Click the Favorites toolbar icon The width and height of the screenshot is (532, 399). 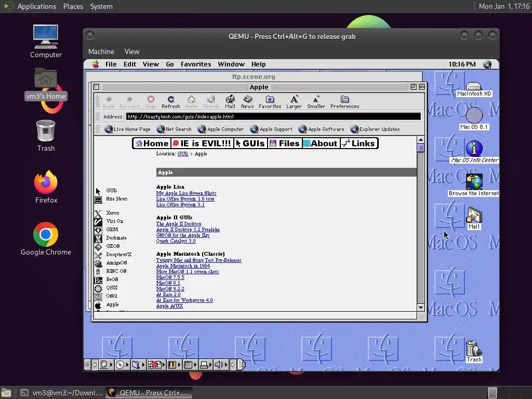pos(270,99)
